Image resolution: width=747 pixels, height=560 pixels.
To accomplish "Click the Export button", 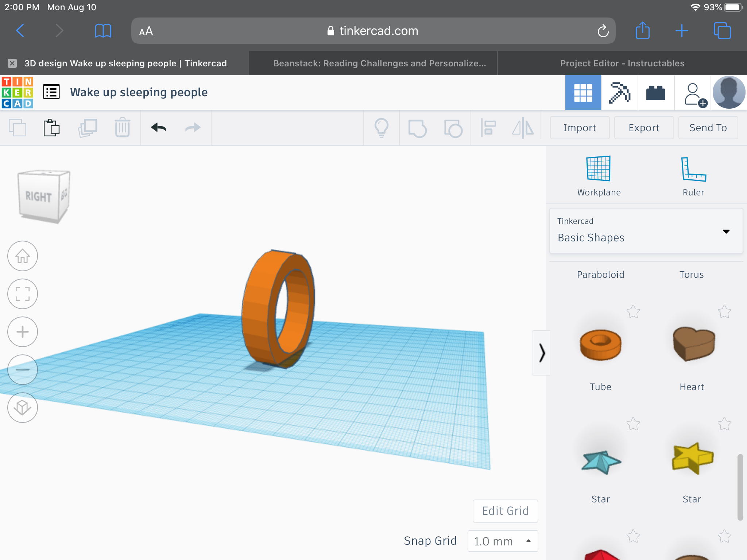I will [x=644, y=128].
